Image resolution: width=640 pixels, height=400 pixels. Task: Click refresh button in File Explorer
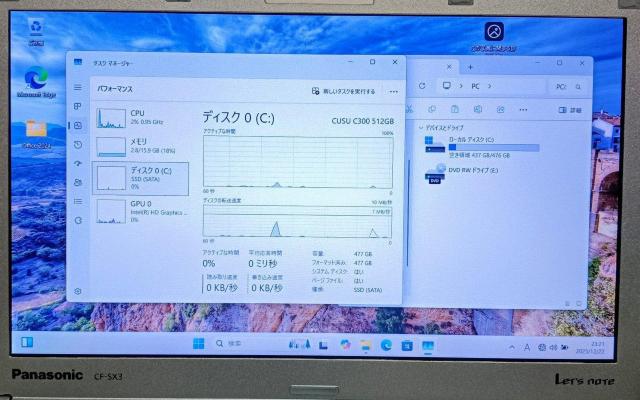pyautogui.click(x=422, y=86)
